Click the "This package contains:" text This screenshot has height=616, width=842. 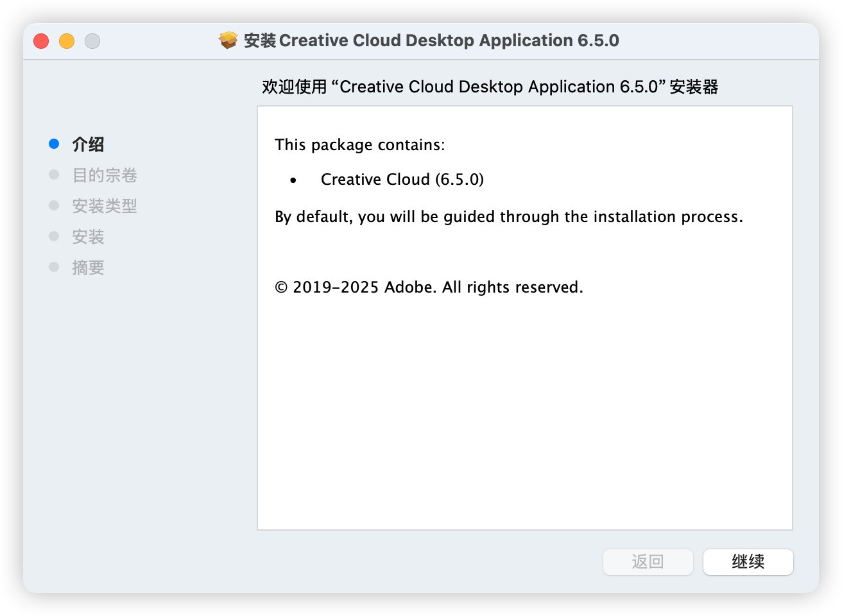(359, 145)
